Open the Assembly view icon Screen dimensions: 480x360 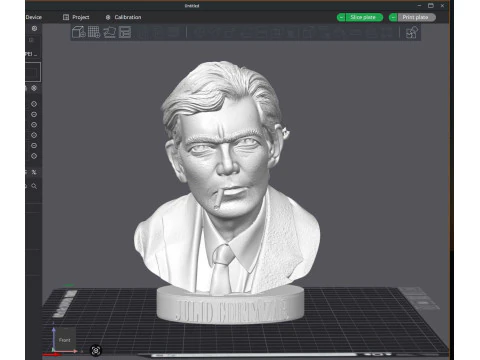point(412,33)
